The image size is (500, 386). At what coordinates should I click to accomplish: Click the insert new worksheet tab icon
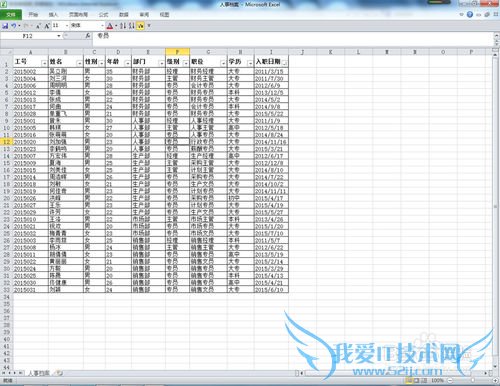pyautogui.click(x=59, y=373)
